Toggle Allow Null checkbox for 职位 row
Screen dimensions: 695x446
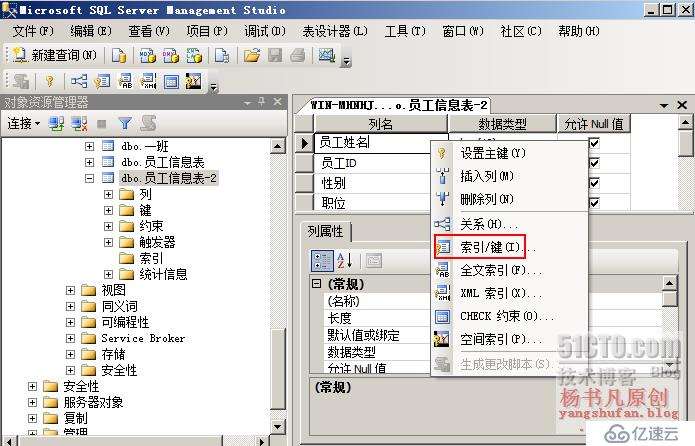coord(594,203)
